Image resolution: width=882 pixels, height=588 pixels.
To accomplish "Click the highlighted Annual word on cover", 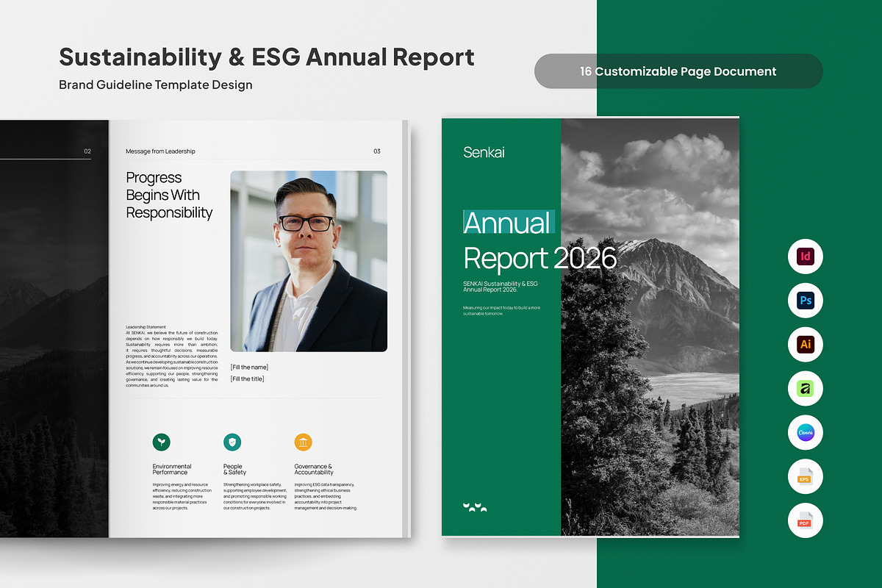I will pyautogui.click(x=507, y=223).
